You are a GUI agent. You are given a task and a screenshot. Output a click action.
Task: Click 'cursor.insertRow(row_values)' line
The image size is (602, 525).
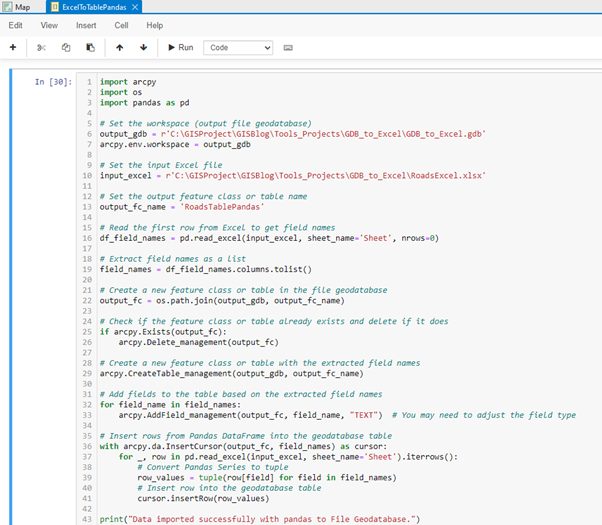(x=203, y=498)
